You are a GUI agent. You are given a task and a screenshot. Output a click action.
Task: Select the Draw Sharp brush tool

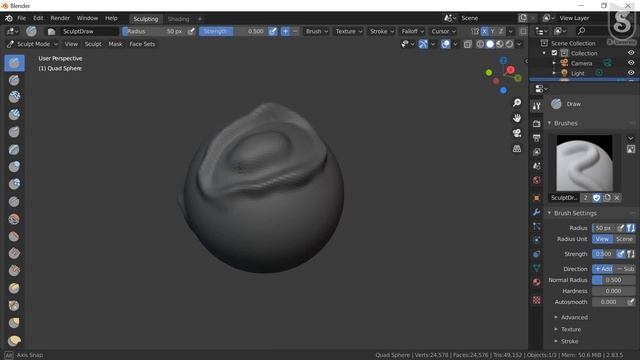pyautogui.click(x=14, y=80)
